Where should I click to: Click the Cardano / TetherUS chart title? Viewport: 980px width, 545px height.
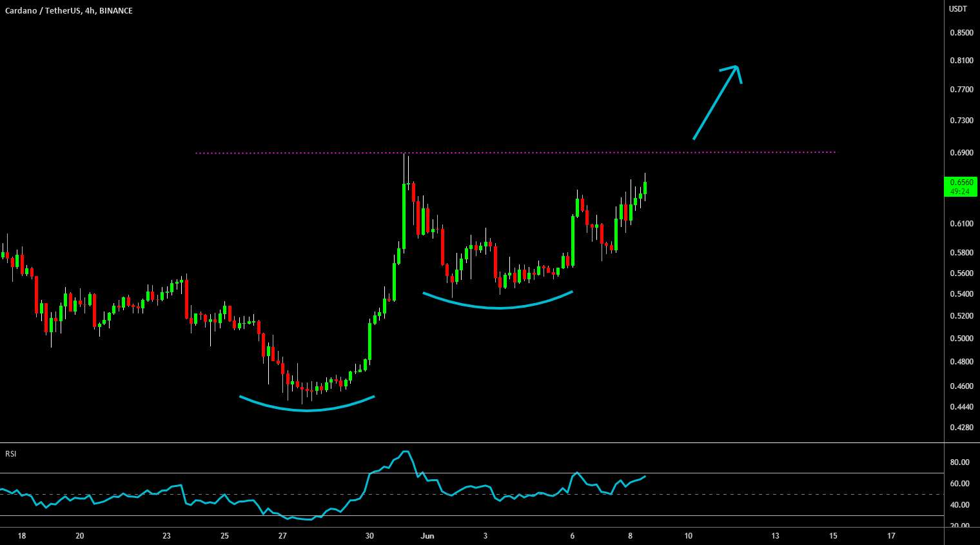68,10
